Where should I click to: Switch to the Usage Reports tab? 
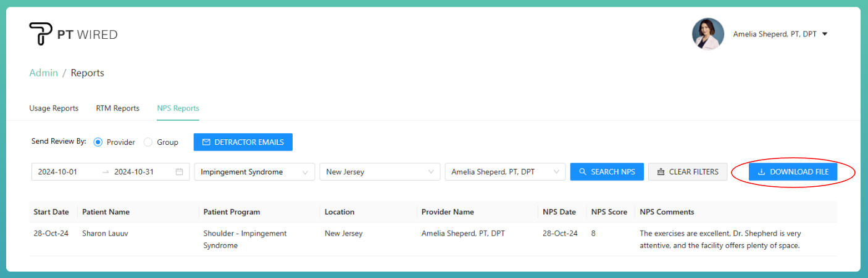(54, 108)
